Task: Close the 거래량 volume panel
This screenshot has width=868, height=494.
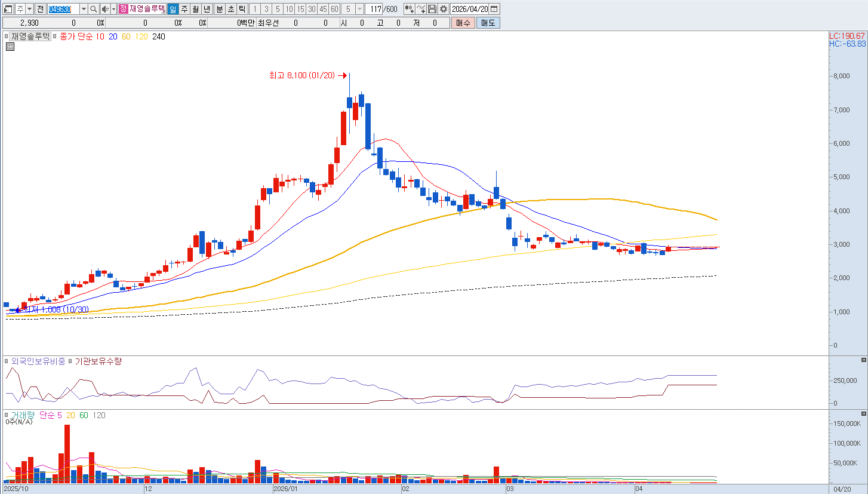Action: tap(863, 414)
